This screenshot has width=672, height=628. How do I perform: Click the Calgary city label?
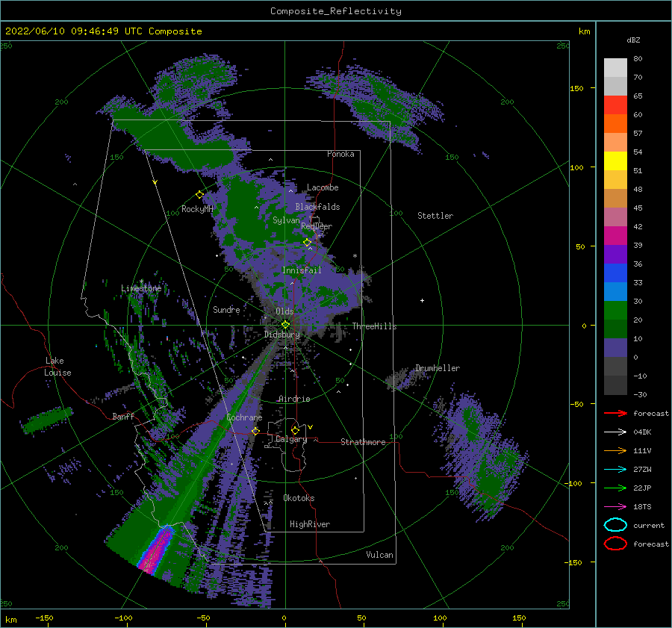[x=291, y=439]
